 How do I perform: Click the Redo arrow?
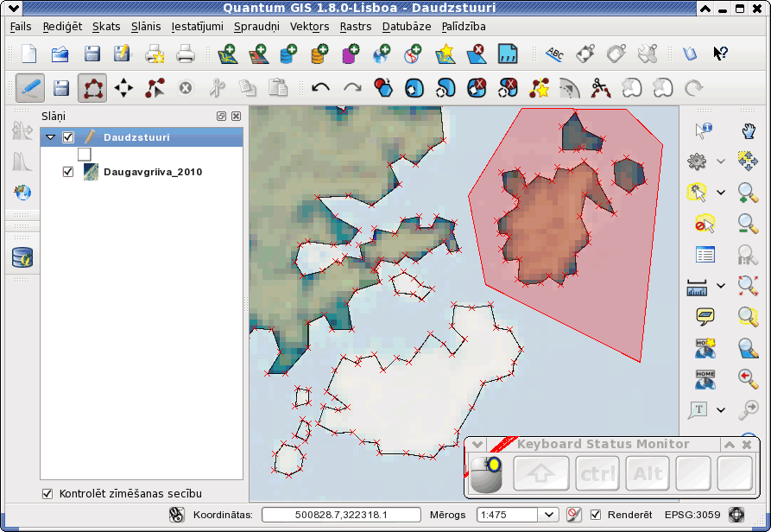(352, 88)
